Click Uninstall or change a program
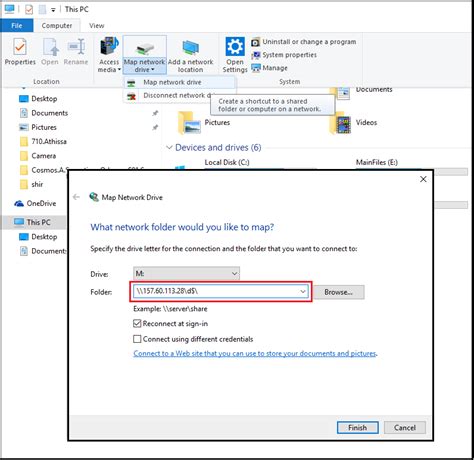This screenshot has width=474, height=460. tap(304, 42)
